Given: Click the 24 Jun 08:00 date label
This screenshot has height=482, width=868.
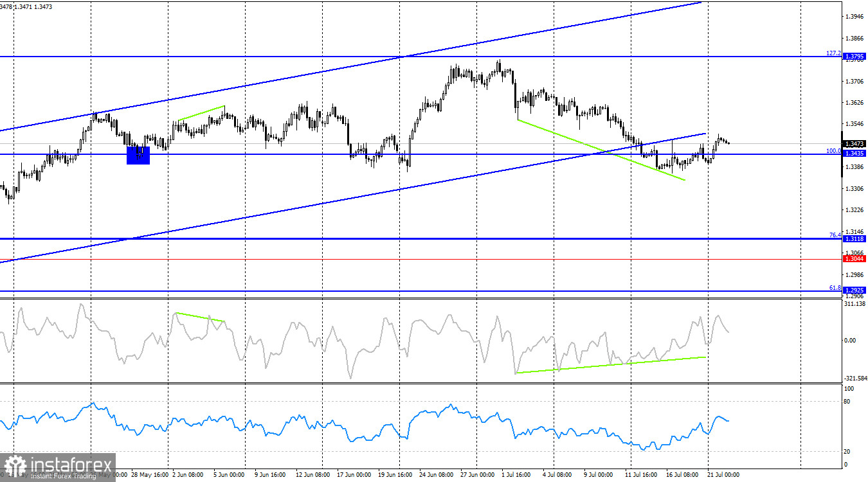Looking at the screenshot, I should point(437,475).
